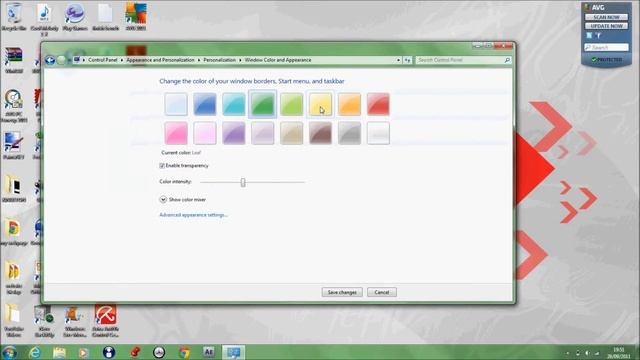Open the AVG PC Tuneup gauge icon

[14, 100]
